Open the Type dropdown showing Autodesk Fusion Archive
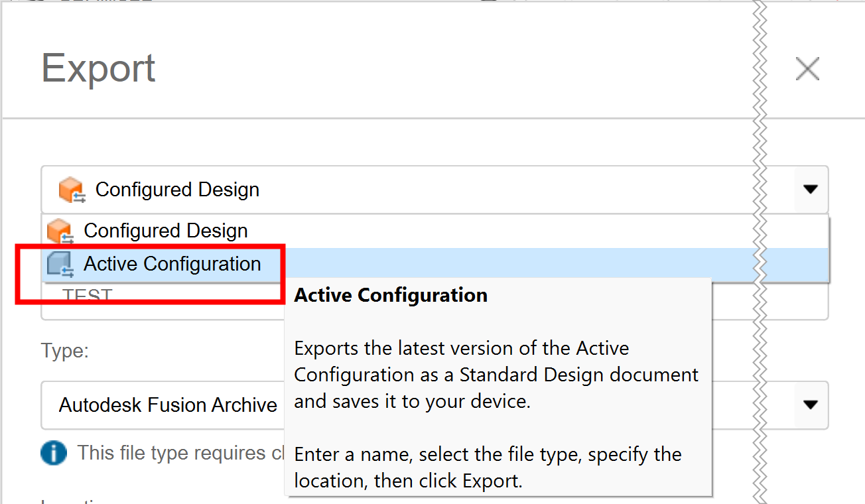 tap(435, 405)
